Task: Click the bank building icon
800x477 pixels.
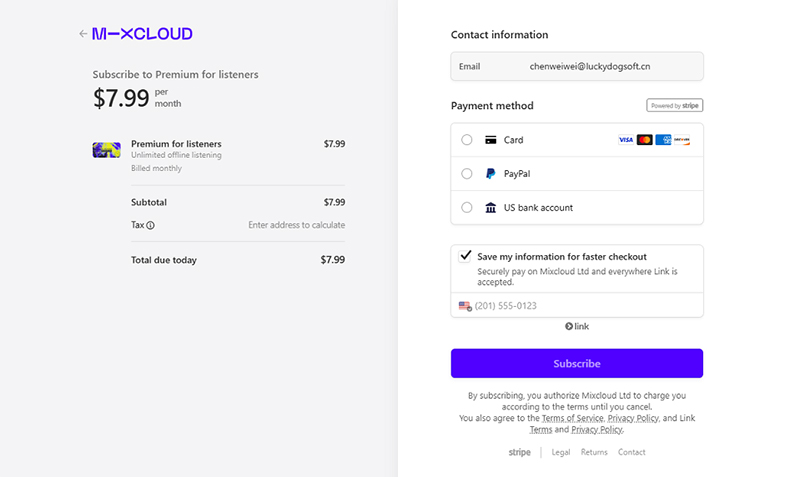Action: 490,208
